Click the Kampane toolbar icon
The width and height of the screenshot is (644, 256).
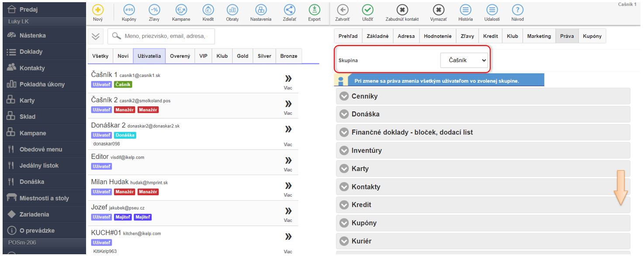click(x=181, y=11)
